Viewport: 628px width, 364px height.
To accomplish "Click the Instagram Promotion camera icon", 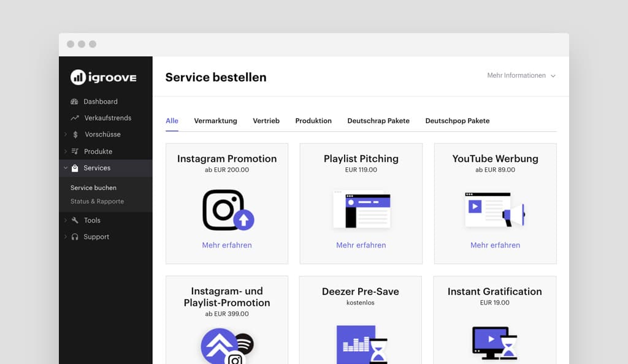I will 228,210.
